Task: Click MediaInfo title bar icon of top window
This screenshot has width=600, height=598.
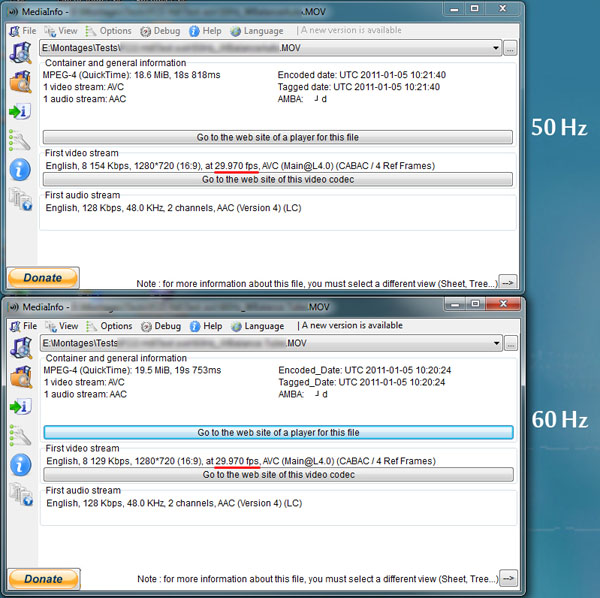Action: [13, 12]
